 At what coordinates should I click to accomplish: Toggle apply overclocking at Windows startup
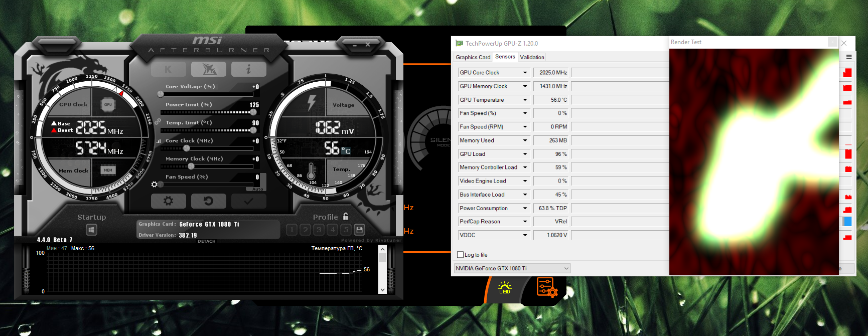tap(91, 230)
